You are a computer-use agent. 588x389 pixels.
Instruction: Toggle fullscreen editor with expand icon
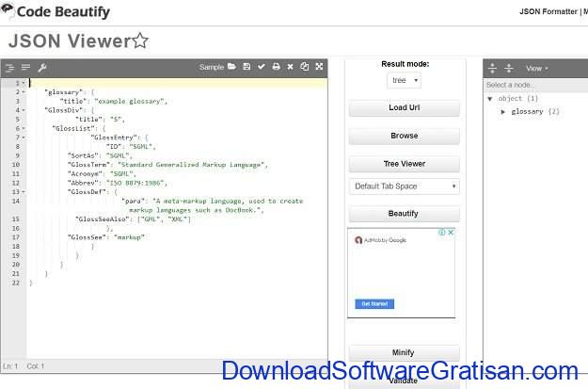pos(319,67)
